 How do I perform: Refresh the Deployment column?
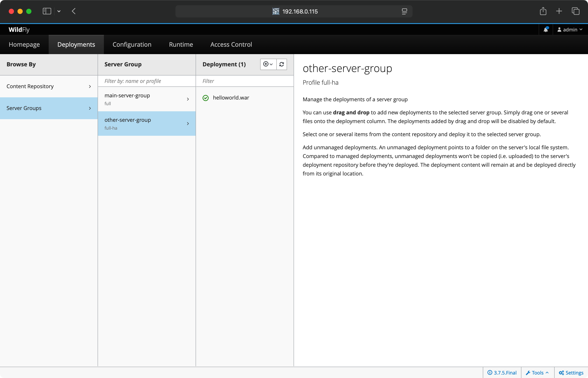point(282,64)
